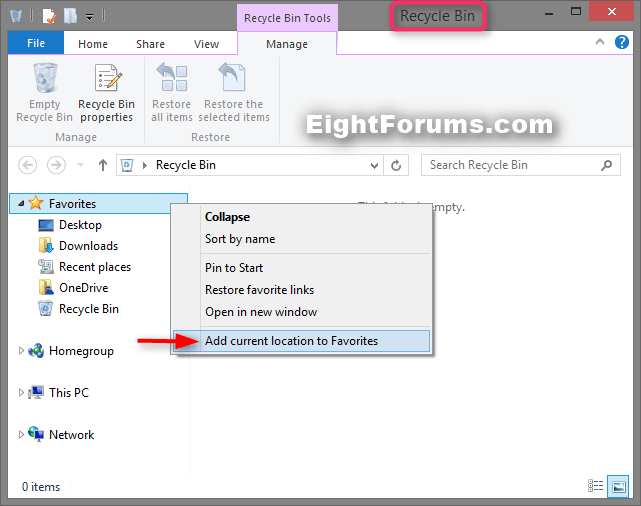
Task: Expand the This PC tree node
Action: tap(22, 393)
